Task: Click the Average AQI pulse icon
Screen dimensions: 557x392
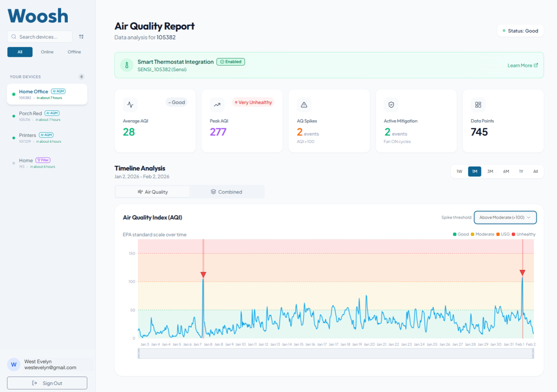Action: tap(130, 105)
